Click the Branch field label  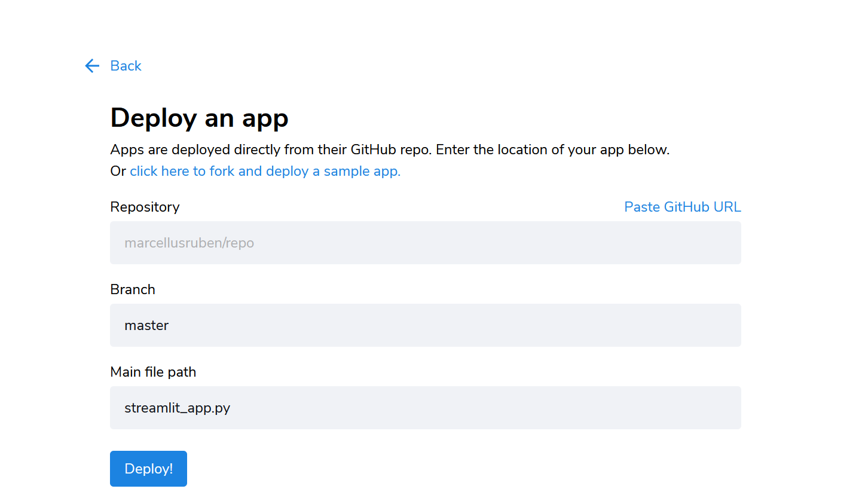tap(133, 290)
